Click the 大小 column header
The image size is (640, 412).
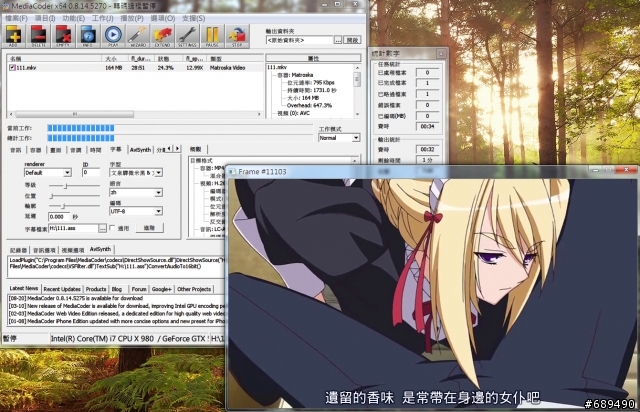coord(115,59)
